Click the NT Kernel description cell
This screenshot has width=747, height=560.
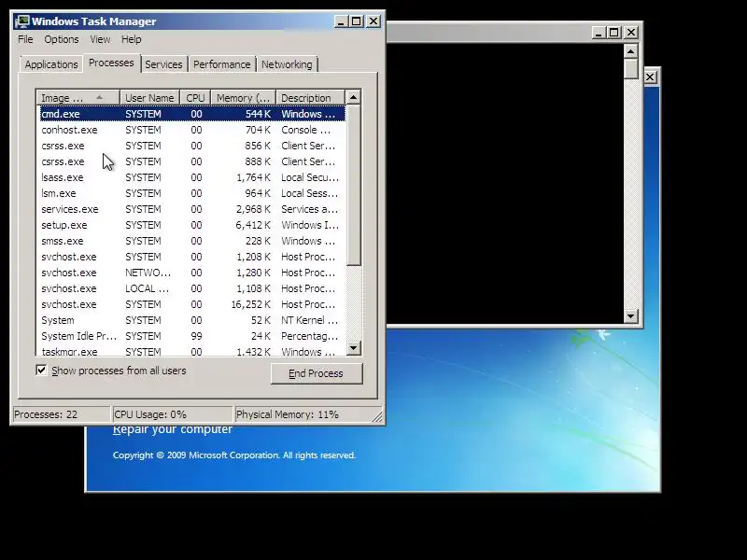click(310, 320)
